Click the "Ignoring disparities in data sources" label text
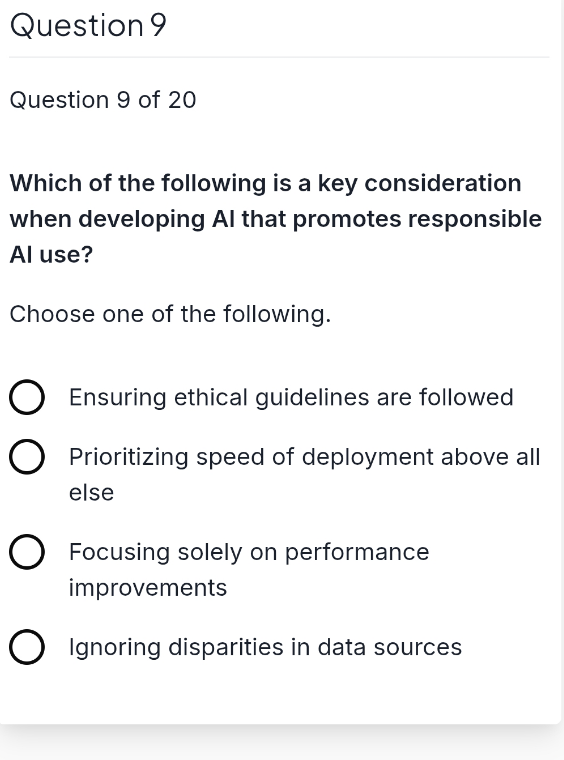Viewport: 564px width, 760px height. click(x=265, y=647)
